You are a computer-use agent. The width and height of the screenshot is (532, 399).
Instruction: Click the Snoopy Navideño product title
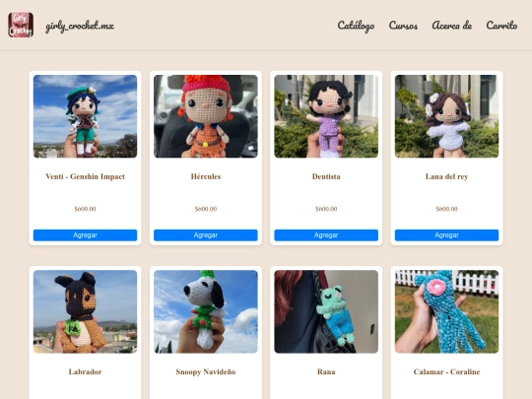[206, 371]
